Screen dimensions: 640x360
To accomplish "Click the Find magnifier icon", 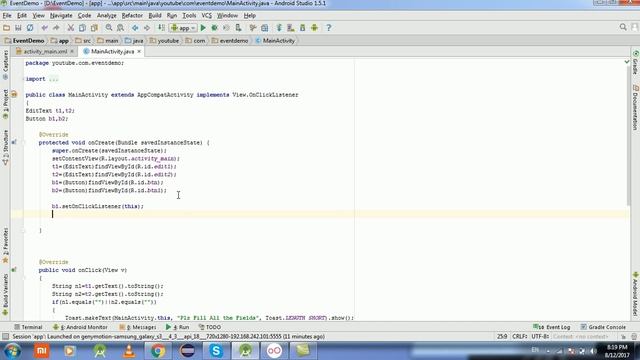I will click(109, 28).
